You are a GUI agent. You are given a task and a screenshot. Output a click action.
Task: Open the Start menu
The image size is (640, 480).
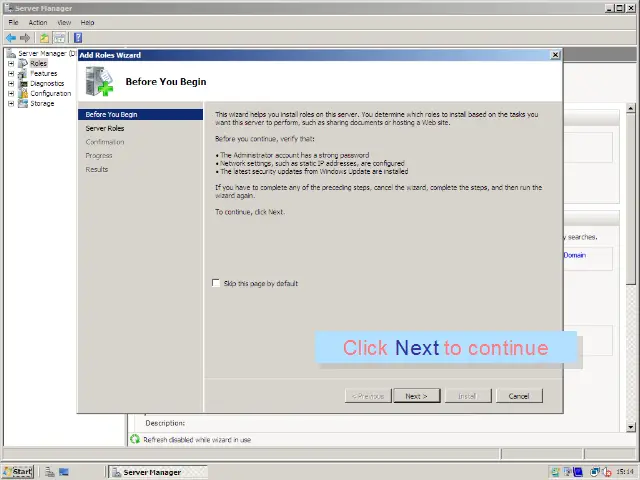click(x=18, y=472)
